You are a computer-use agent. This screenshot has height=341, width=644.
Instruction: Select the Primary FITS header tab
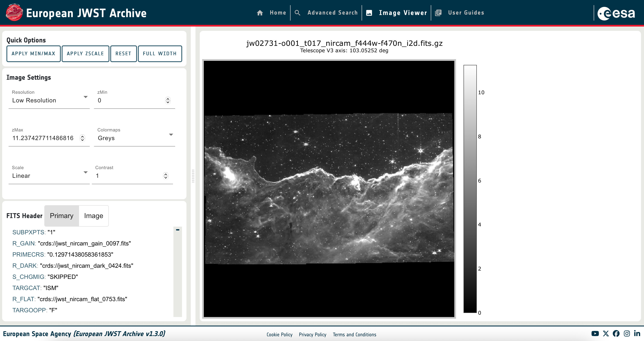click(x=61, y=216)
